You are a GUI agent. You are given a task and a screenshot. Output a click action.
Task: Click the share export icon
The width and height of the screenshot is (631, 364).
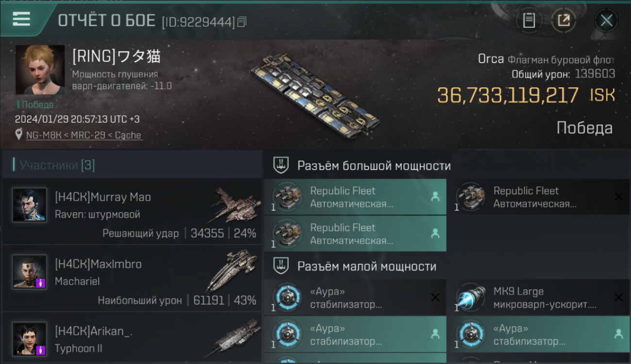[564, 20]
